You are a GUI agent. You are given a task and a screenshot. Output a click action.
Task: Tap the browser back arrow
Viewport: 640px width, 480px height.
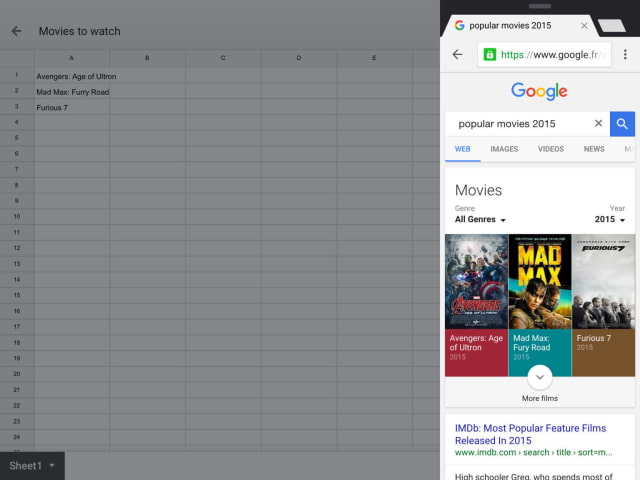tap(457, 55)
